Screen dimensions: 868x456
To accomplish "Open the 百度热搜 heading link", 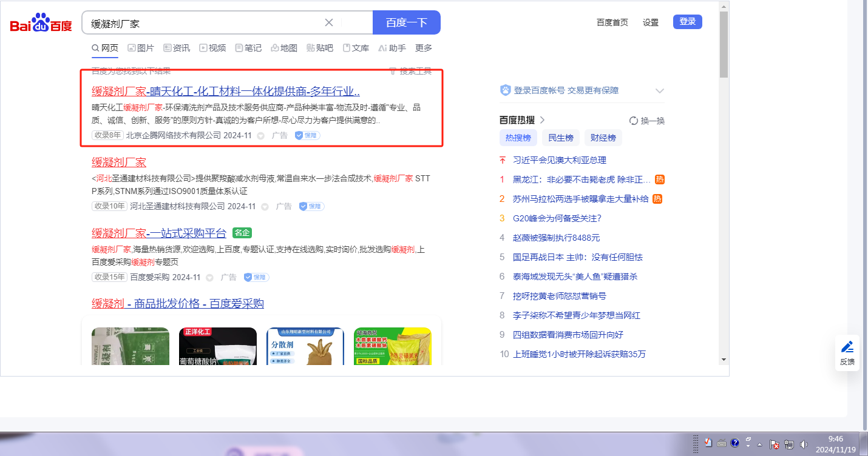I will pos(522,120).
